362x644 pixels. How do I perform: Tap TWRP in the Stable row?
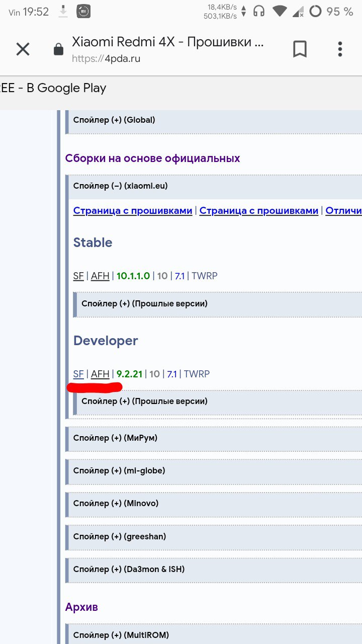click(205, 276)
